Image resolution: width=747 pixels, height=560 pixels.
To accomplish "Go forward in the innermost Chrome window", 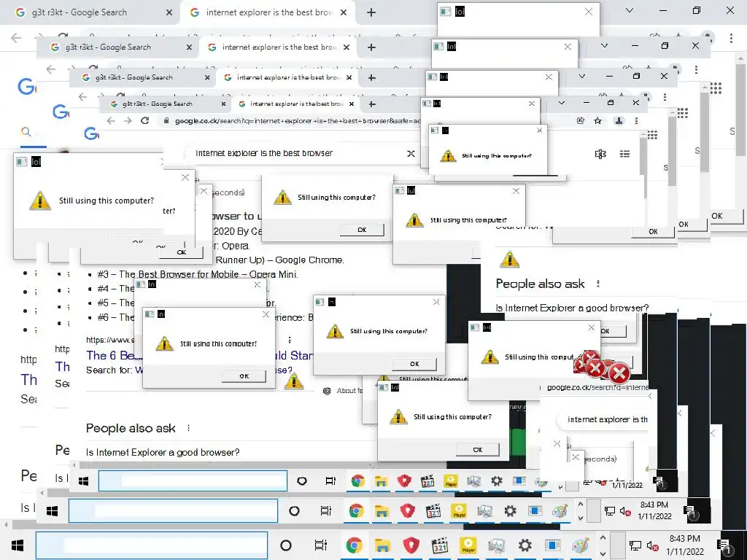I will pyautogui.click(x=128, y=121).
